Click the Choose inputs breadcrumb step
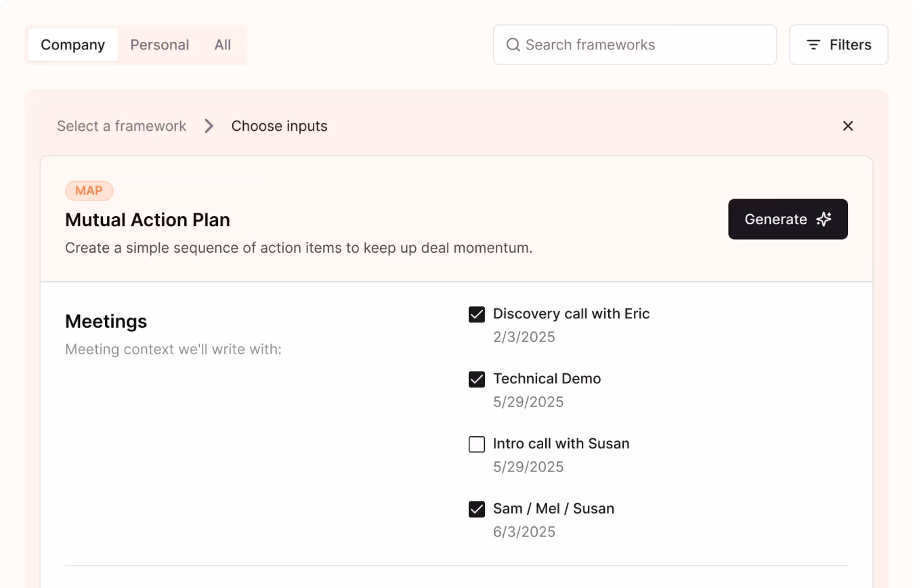 pyautogui.click(x=279, y=126)
